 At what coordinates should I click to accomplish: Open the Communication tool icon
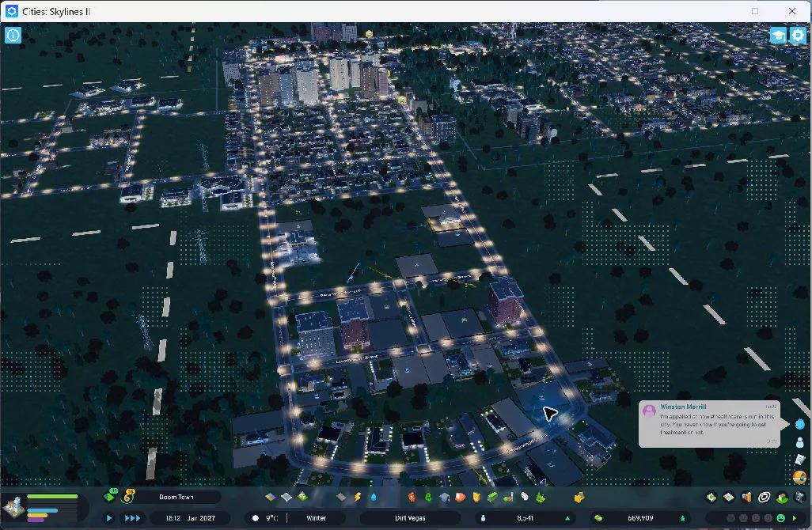point(525,498)
